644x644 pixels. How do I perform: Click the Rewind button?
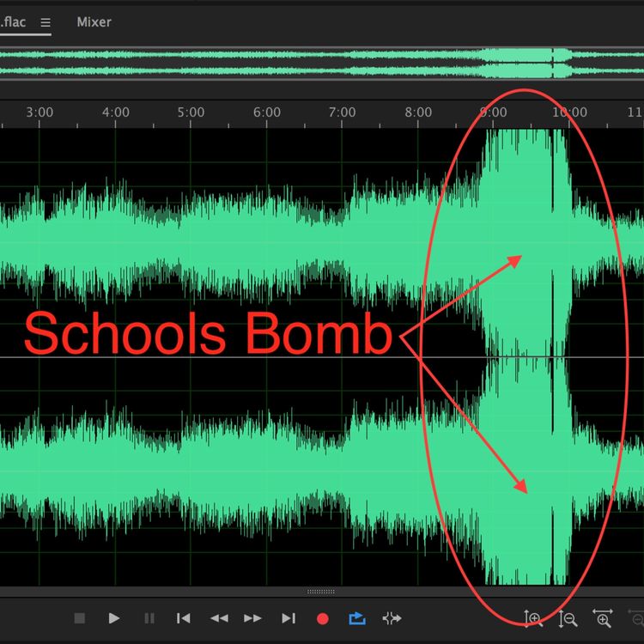[x=219, y=618]
